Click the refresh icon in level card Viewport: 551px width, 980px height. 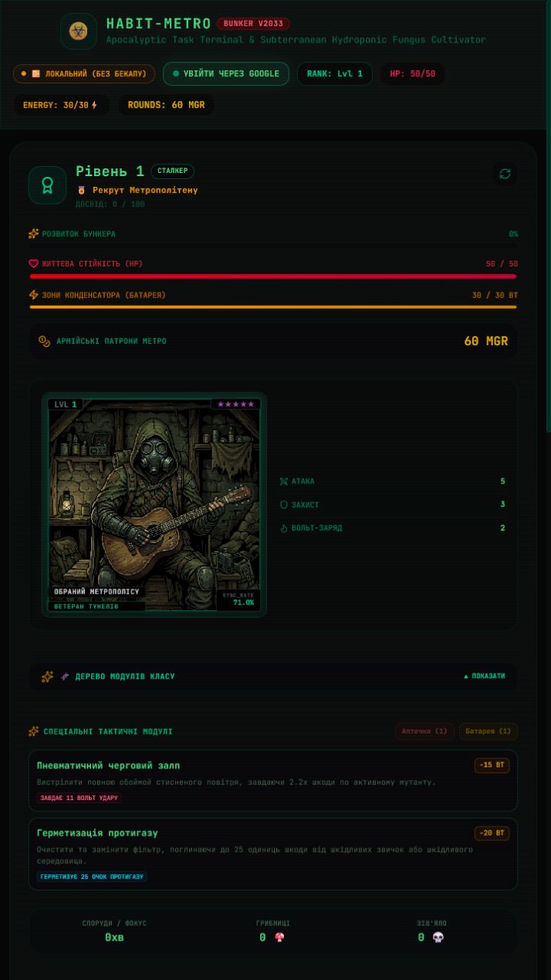click(505, 174)
